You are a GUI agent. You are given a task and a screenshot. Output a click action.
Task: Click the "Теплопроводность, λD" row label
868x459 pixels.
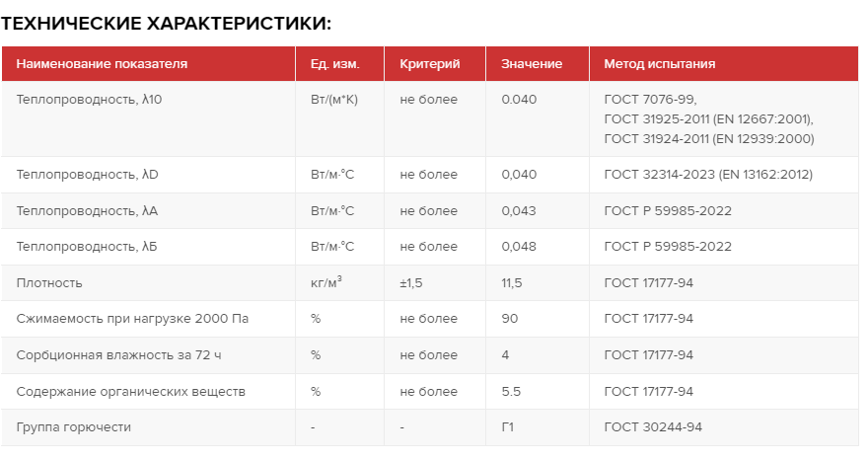(88, 175)
